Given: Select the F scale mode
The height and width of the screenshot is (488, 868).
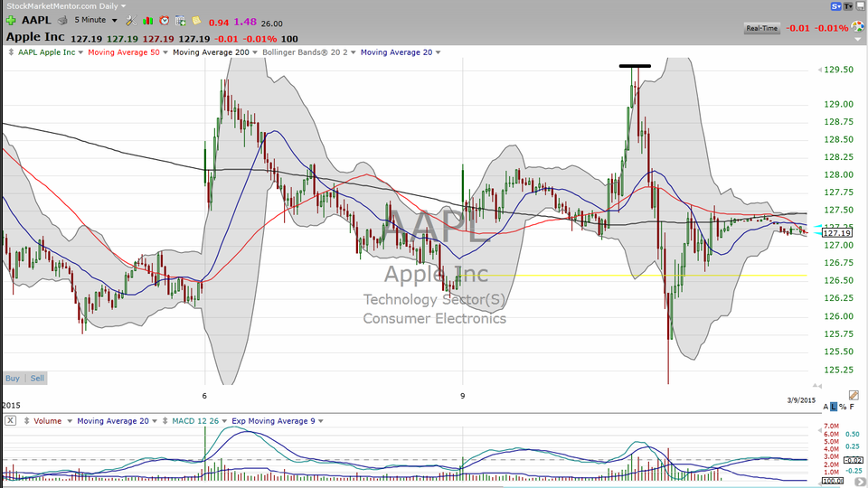Looking at the screenshot, I should click(x=852, y=407).
